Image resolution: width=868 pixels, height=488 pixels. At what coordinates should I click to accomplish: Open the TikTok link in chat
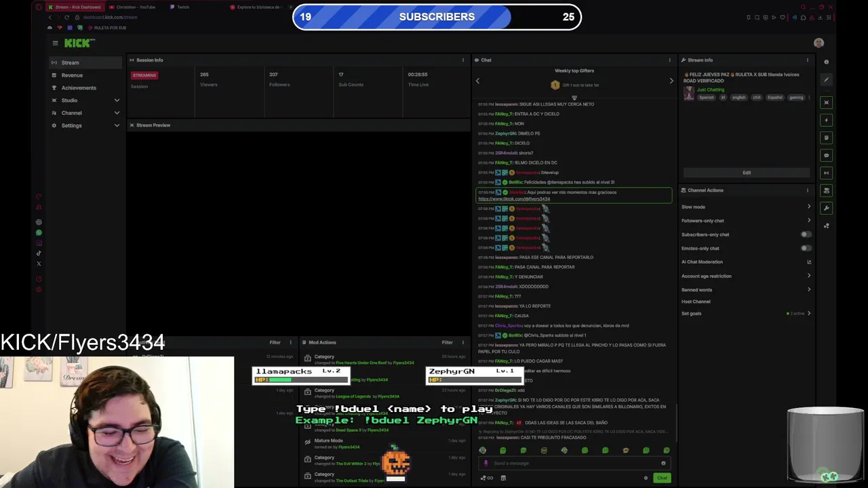pos(514,199)
